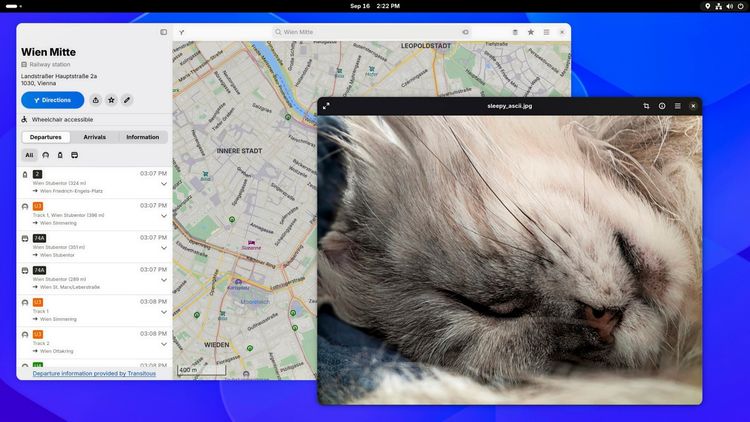This screenshot has width=750, height=422.
Task: Filter departures by subway icon
Action: click(x=45, y=155)
